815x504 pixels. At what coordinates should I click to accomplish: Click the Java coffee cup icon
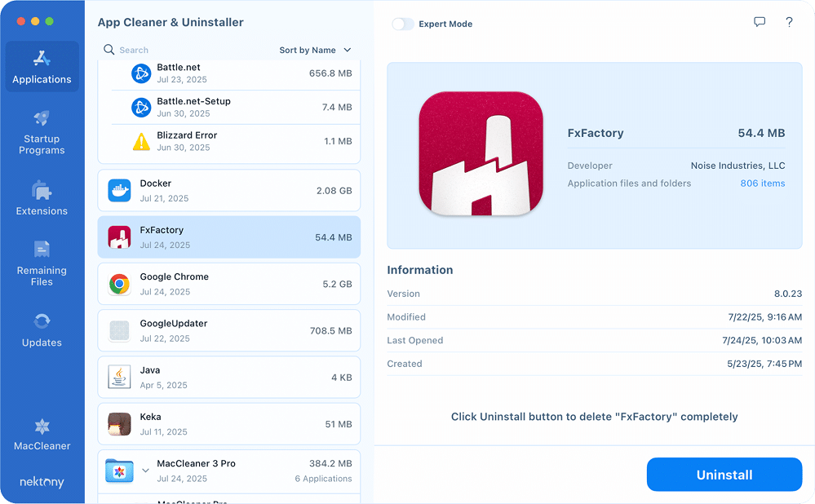coord(120,378)
